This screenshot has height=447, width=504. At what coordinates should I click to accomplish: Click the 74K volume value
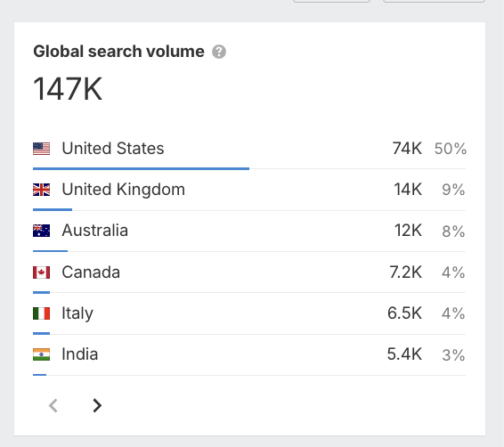point(407,149)
